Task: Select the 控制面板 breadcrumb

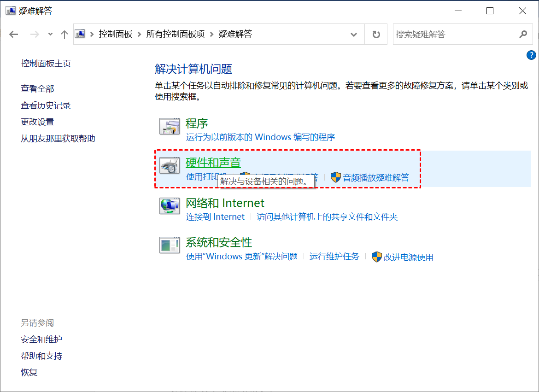Action: point(116,34)
